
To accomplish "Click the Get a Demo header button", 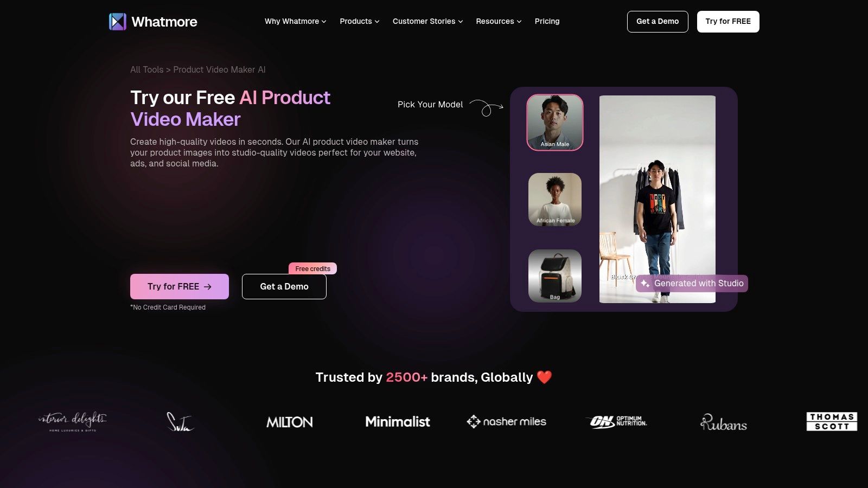I will (658, 22).
